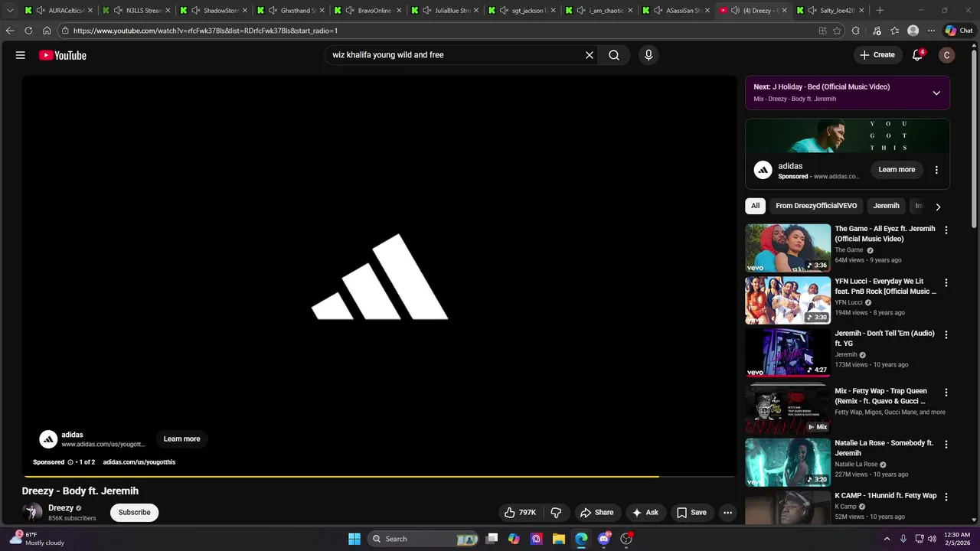Open options for the adidas sponsored card
The width and height of the screenshot is (980, 551).
coord(936,170)
